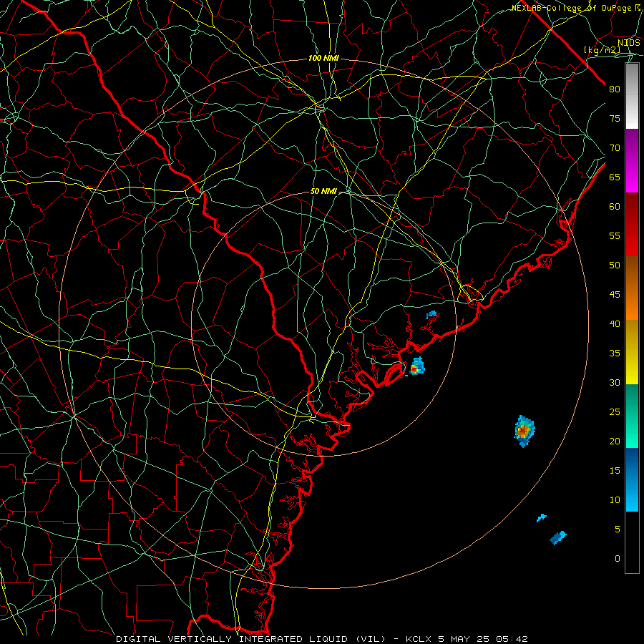Click the small blue echo inland near coast
Screen dimensions: 644x644
pos(431,315)
